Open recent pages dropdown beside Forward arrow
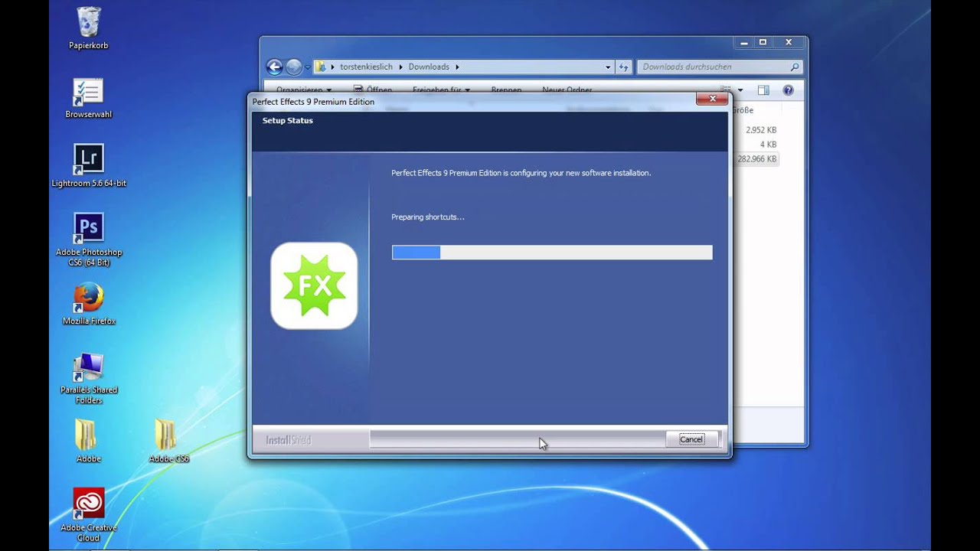 click(x=308, y=67)
